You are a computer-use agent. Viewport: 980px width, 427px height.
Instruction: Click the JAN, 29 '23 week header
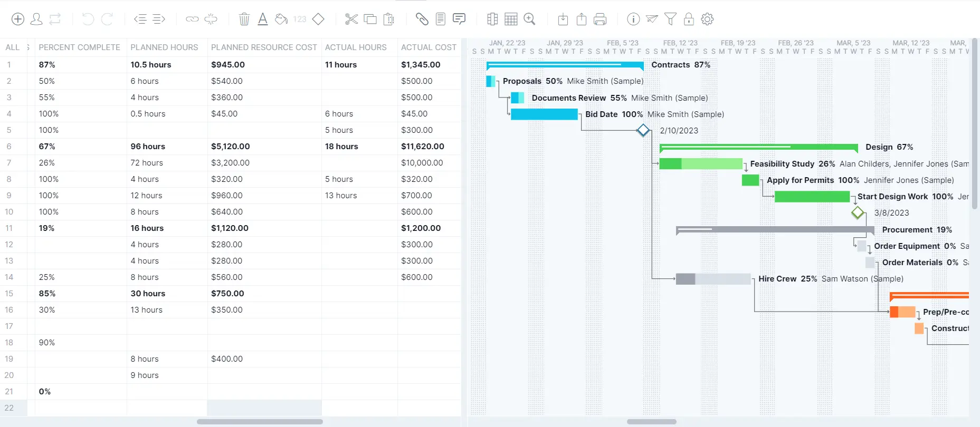click(x=565, y=43)
